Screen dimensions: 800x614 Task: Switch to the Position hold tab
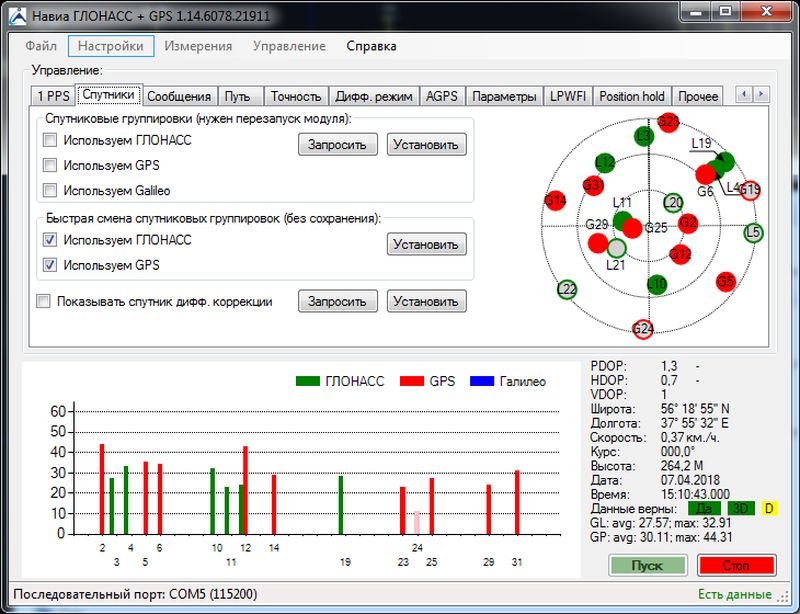coord(632,96)
